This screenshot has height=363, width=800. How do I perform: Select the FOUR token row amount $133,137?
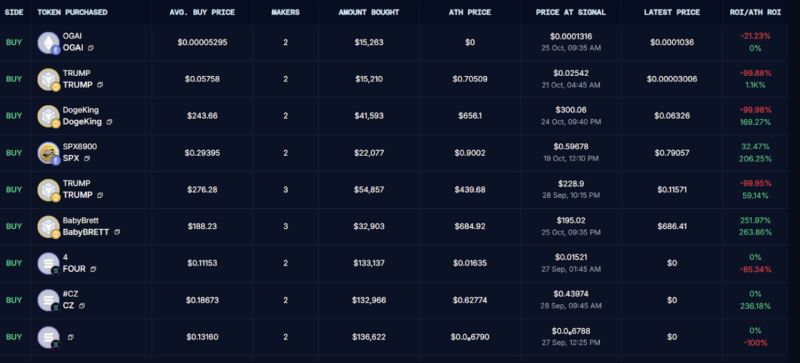(x=369, y=263)
